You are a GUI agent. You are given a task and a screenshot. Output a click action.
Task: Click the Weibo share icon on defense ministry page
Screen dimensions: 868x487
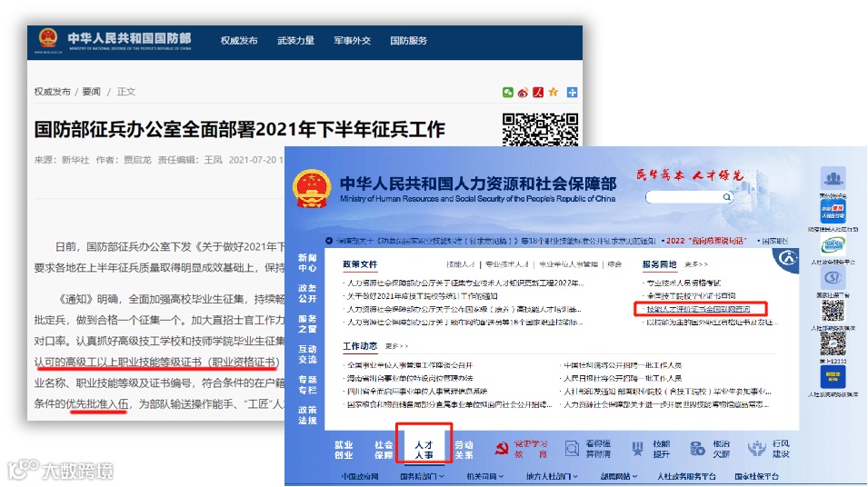(523, 93)
